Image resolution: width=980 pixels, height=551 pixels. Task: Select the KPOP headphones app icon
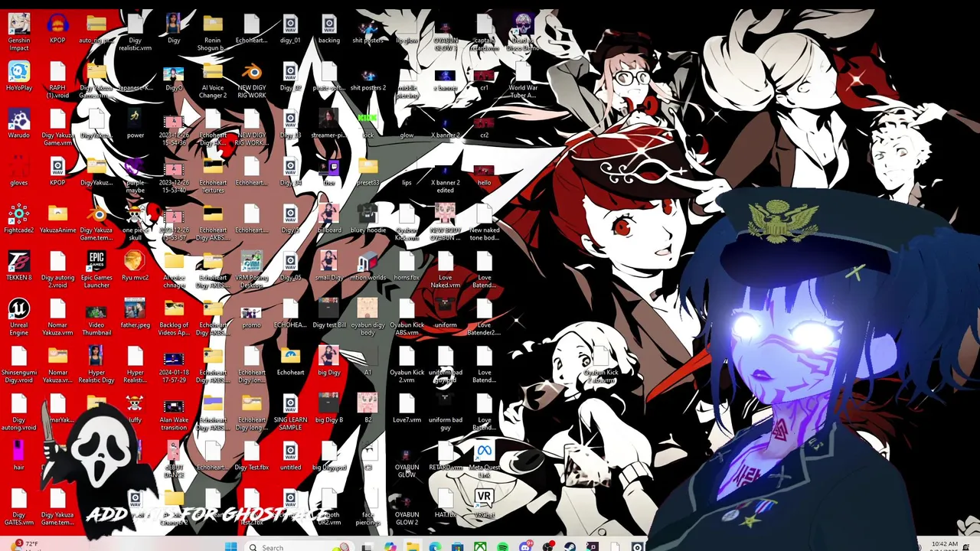point(57,29)
